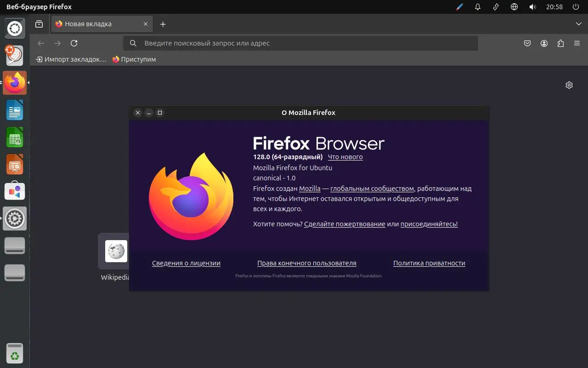
Task: Click the address search bar
Action: click(x=300, y=43)
